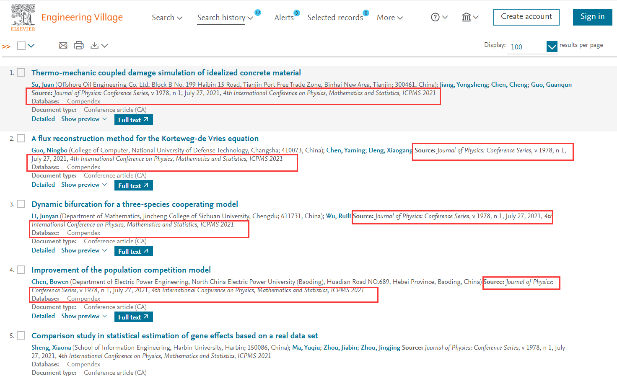This screenshot has width=617, height=376.
Task: Open title 'Dynamic bifurcation for a three-species cooperating model'
Action: 135,204
